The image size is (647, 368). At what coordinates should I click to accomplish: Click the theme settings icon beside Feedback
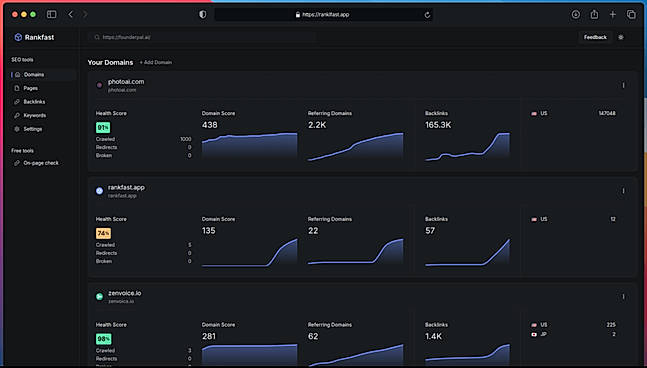621,37
